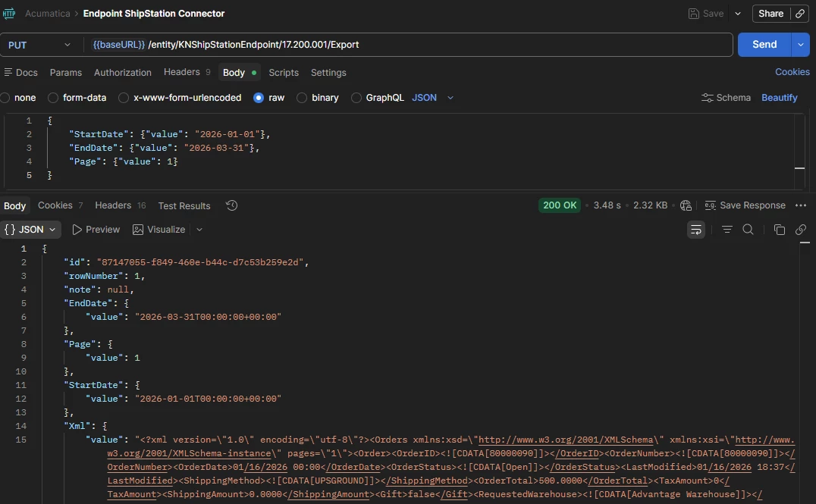Click the 3.48 s response time
This screenshot has height=504, width=816.
click(607, 205)
